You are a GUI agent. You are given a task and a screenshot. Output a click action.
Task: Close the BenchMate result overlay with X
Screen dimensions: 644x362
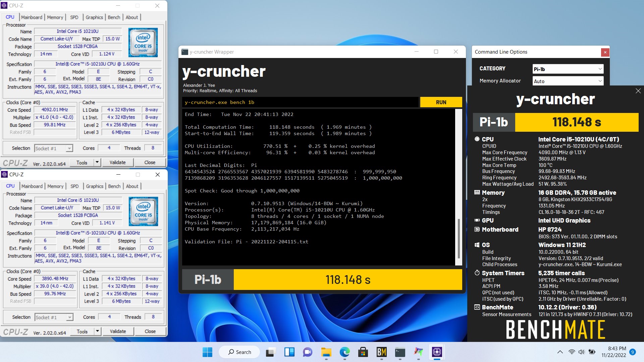(638, 91)
